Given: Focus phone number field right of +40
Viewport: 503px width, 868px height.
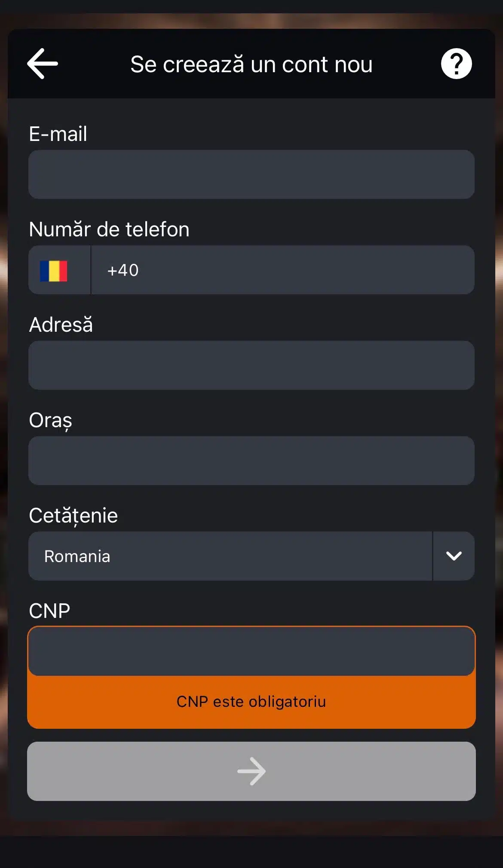Looking at the screenshot, I should [x=301, y=270].
